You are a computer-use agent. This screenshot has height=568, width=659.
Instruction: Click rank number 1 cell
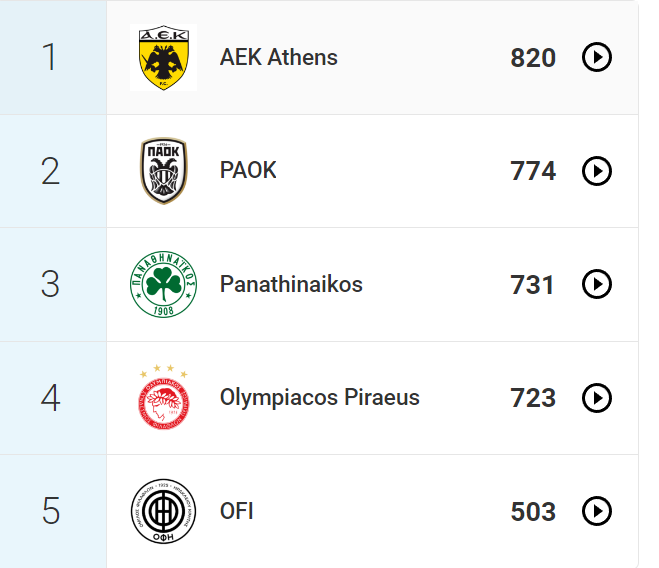pos(50,58)
